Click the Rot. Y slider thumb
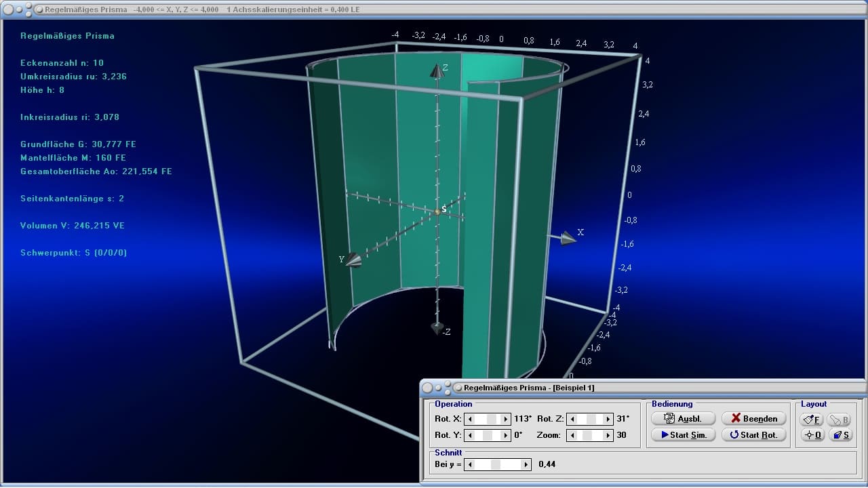This screenshot has height=488, width=868. coord(486,435)
